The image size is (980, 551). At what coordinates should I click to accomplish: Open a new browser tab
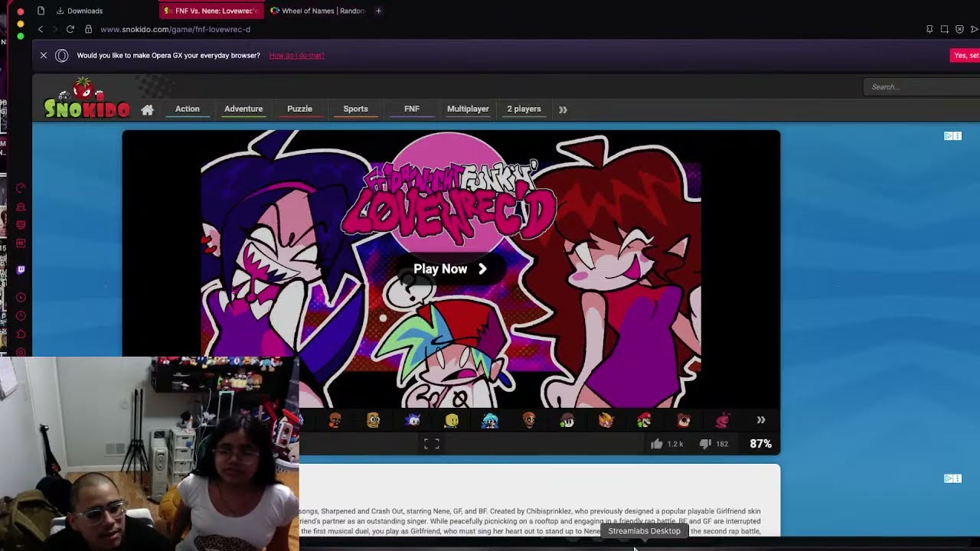pos(378,11)
